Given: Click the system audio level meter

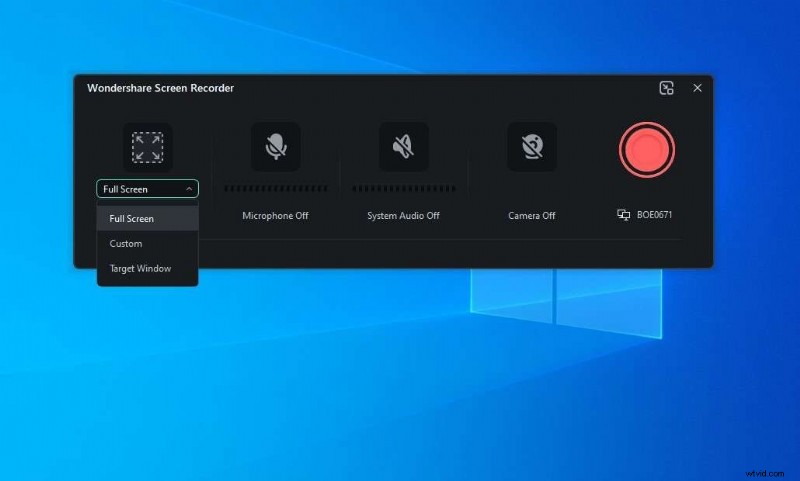Looking at the screenshot, I should 403,188.
